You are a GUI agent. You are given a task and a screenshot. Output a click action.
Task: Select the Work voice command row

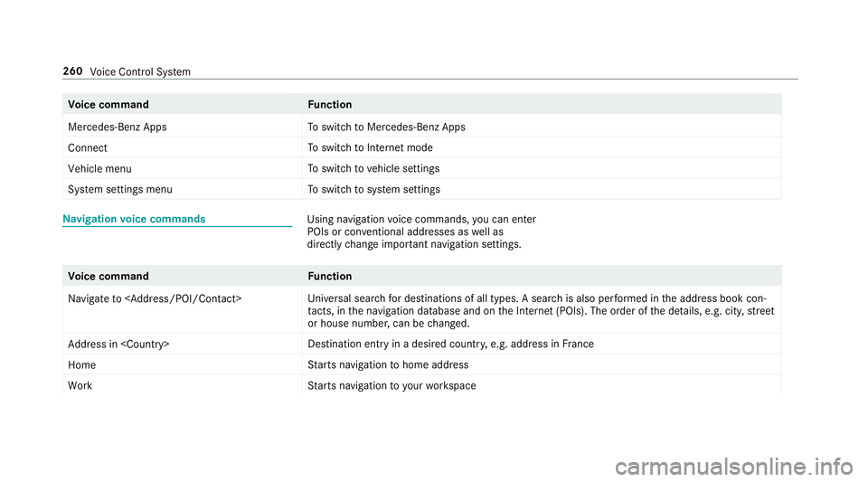point(422,386)
